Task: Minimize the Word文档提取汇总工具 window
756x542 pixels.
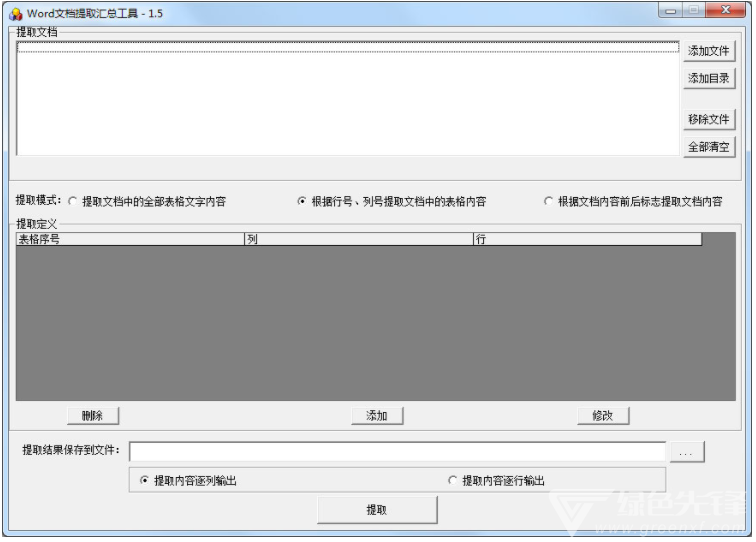Action: (x=670, y=10)
